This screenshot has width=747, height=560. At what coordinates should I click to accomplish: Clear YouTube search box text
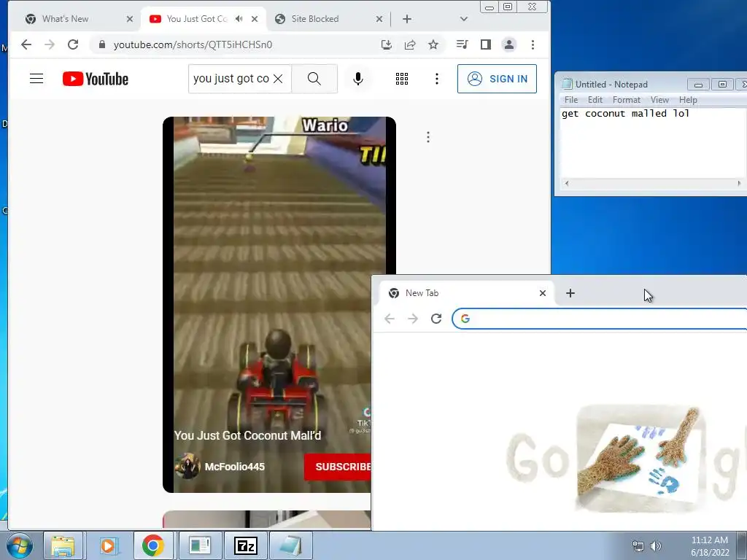278,79
